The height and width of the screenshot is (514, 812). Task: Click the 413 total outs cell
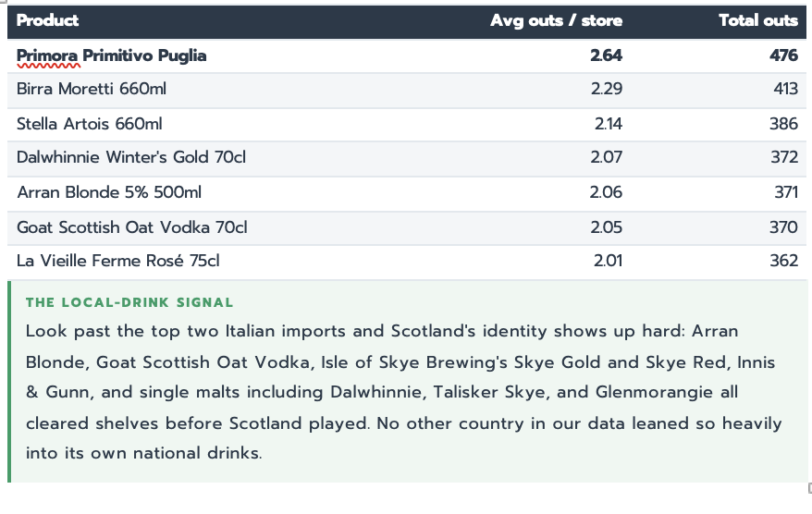785,89
